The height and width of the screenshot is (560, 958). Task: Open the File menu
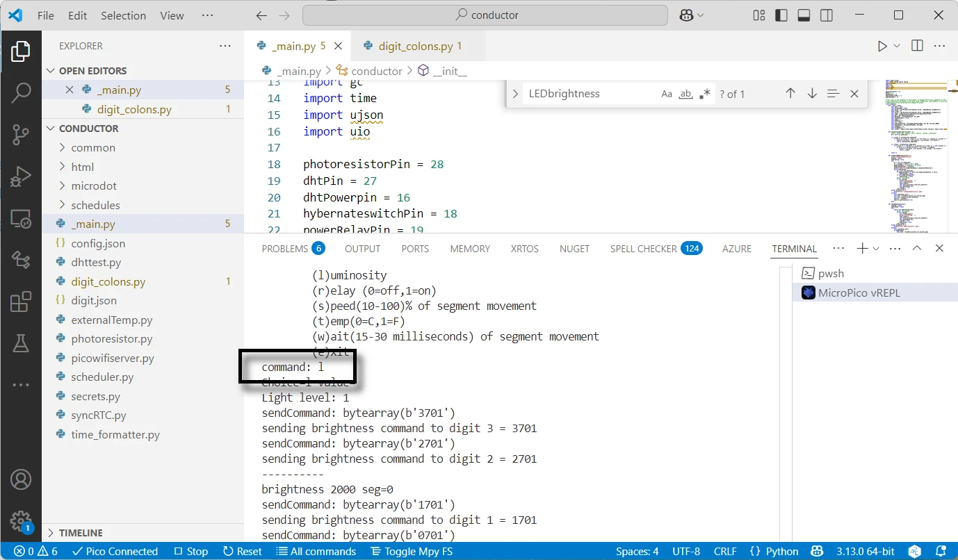click(x=46, y=15)
